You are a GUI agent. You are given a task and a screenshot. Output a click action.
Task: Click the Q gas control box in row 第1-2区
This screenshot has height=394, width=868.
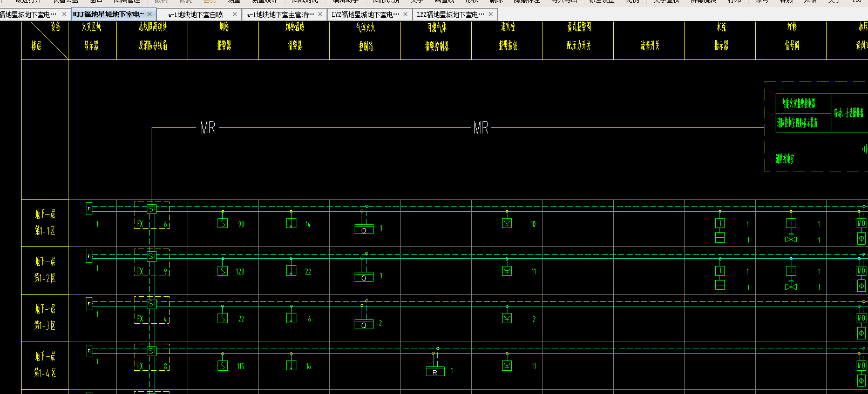[364, 277]
